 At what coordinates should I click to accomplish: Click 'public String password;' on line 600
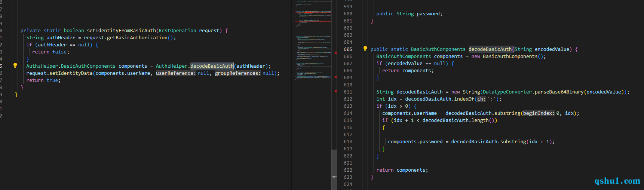tap(409, 14)
